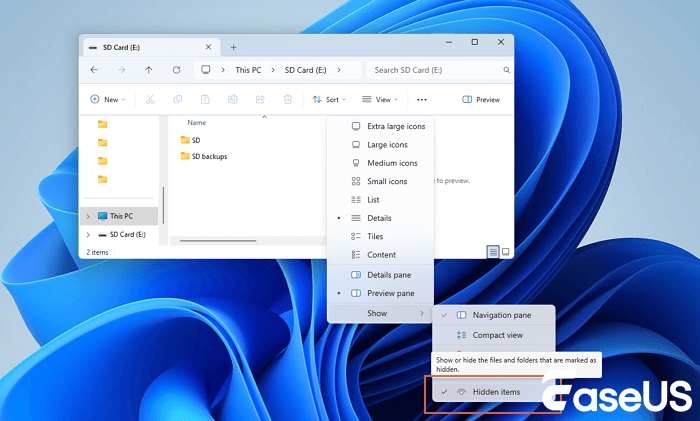Click the Cut scissors icon in toolbar
The width and height of the screenshot is (700, 421).
click(x=150, y=100)
